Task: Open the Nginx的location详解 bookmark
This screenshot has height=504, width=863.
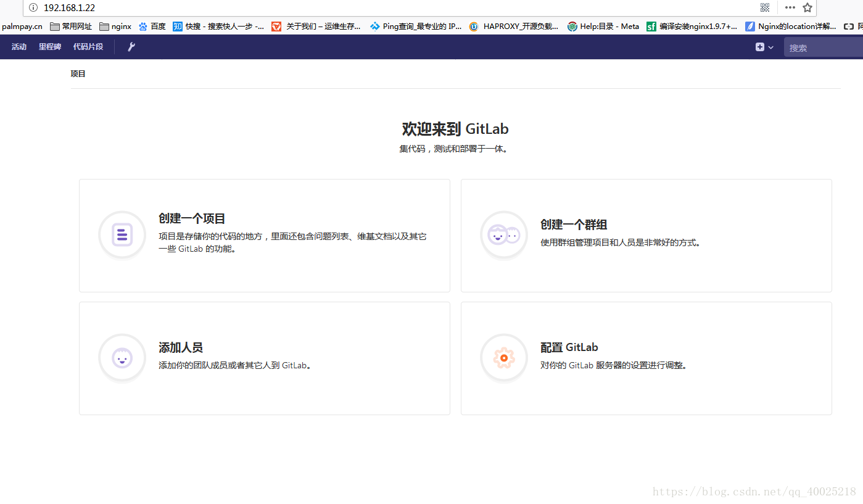Action: pos(791,27)
